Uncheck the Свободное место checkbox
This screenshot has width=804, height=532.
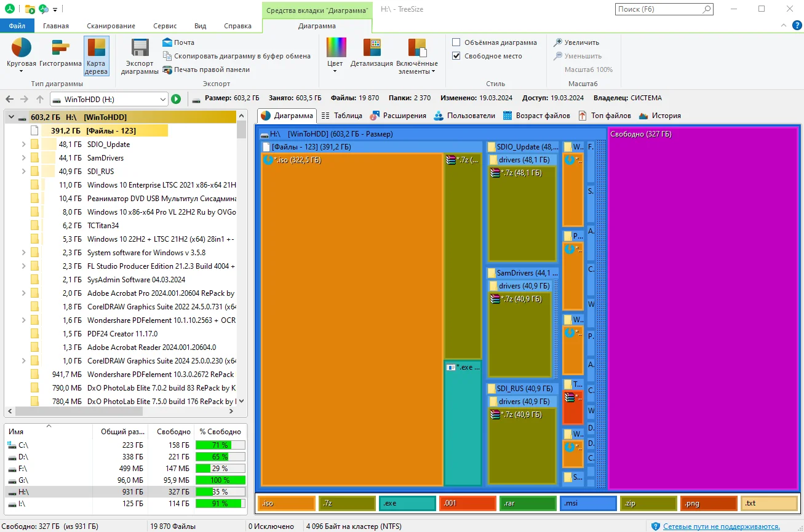pos(456,56)
